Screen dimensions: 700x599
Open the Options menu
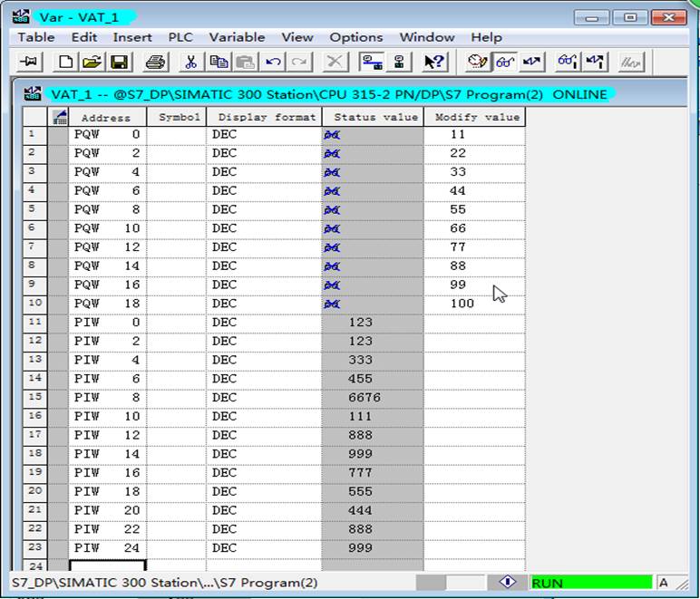pyautogui.click(x=355, y=37)
